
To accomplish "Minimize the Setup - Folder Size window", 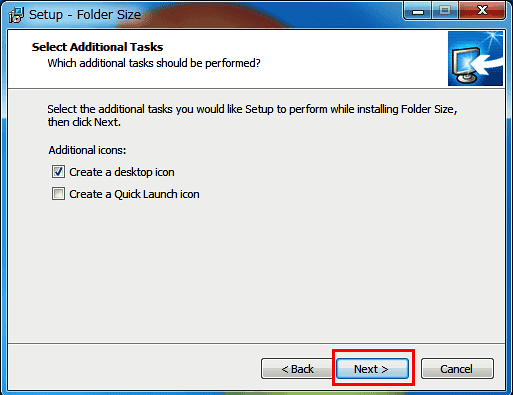I will (418, 11).
